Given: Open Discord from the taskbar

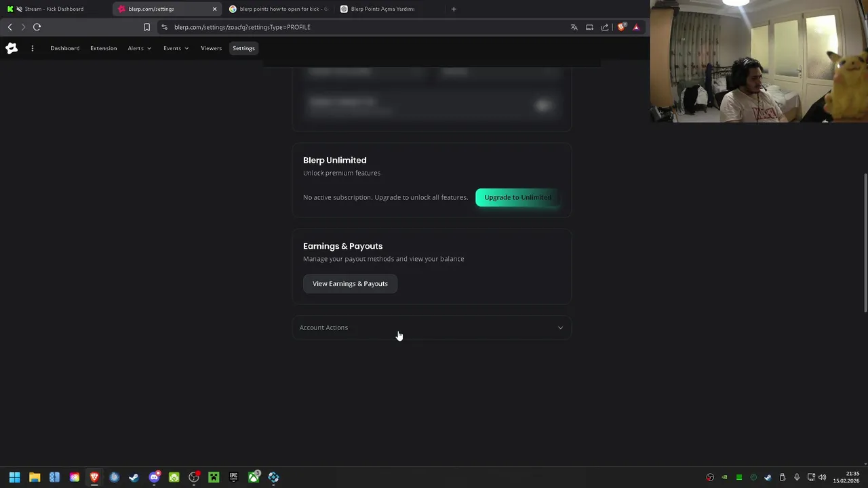Looking at the screenshot, I should (154, 477).
